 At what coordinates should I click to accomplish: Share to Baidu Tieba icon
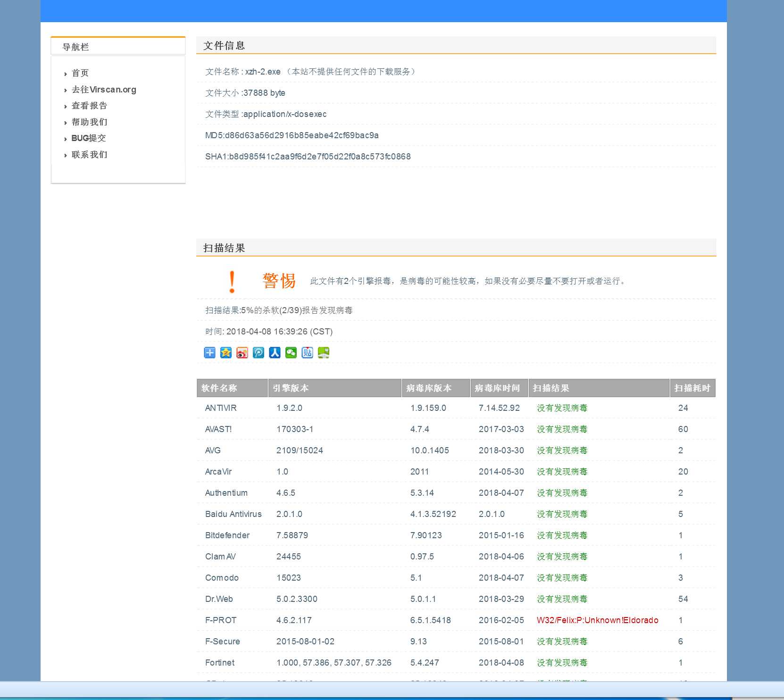(307, 352)
